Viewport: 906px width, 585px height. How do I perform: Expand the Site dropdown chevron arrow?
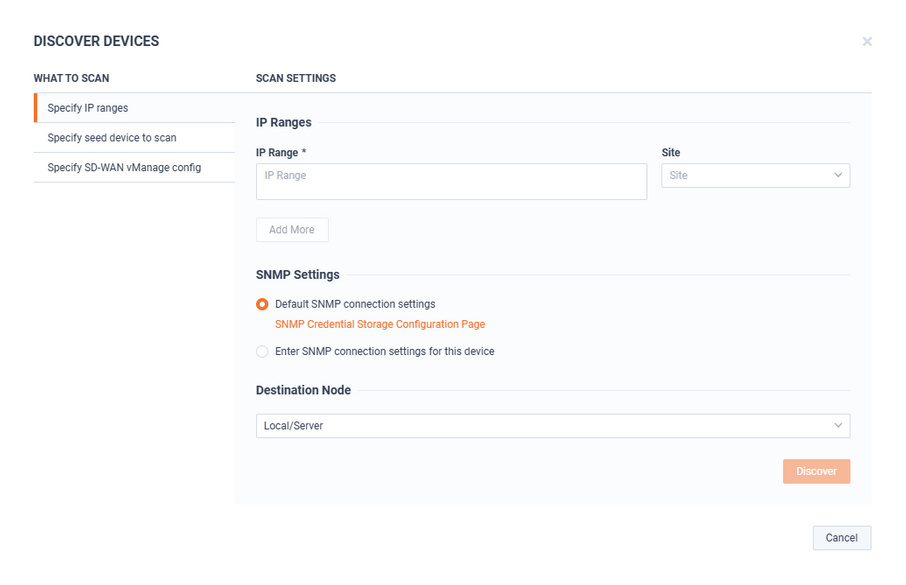[x=838, y=175]
